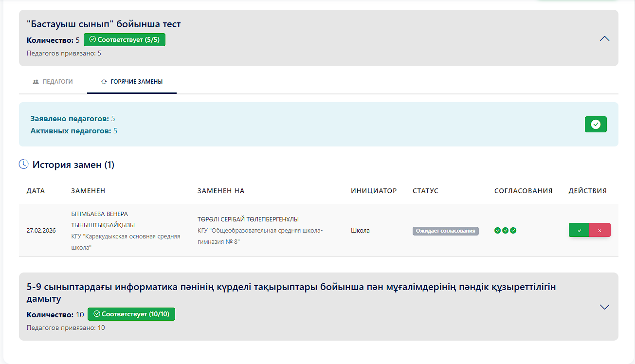Click the check icon inside Соответствует (10/10) badge
Image resolution: width=635 pixels, height=364 pixels.
(96, 314)
